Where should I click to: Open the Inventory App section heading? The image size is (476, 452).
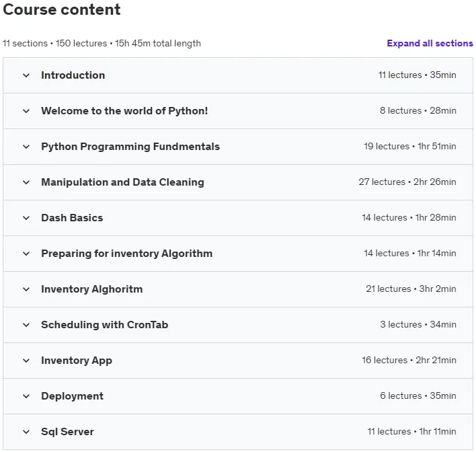[x=77, y=361]
